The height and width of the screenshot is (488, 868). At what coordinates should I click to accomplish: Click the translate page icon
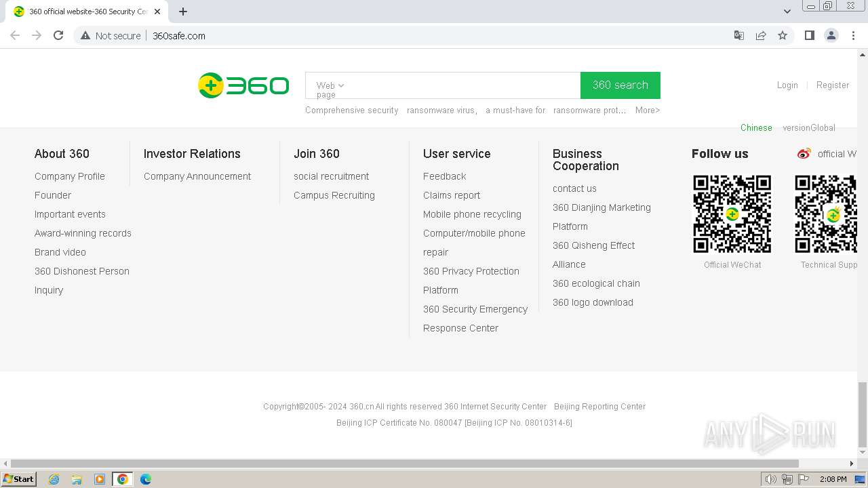click(x=739, y=35)
